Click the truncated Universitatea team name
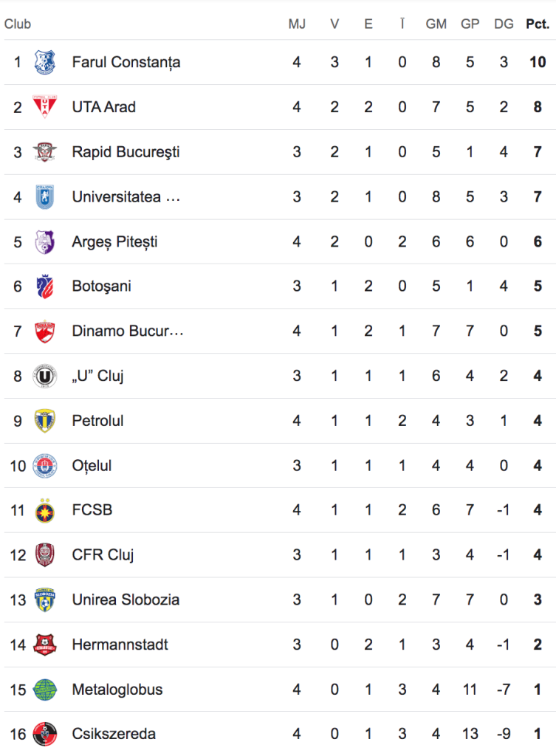Viewport: 556px width, 756px height. tap(126, 196)
